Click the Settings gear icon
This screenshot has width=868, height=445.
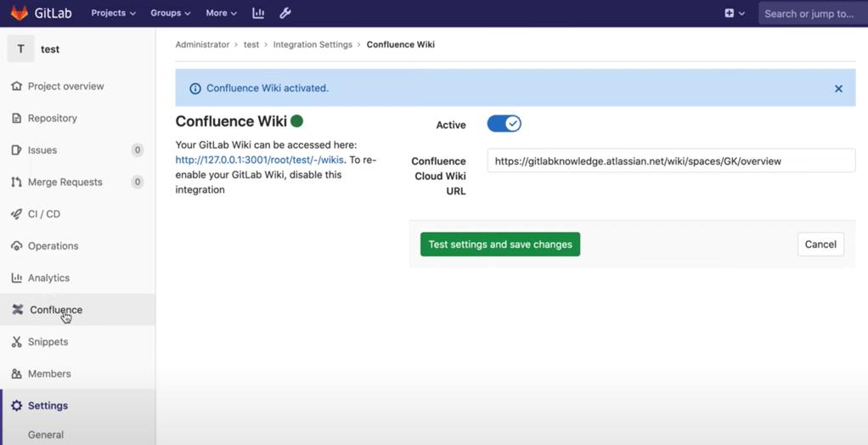click(17, 406)
